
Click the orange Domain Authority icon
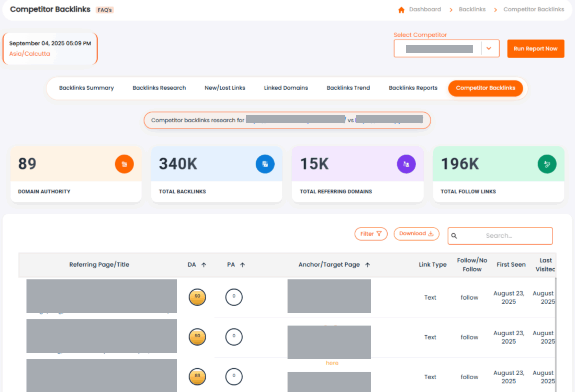[x=124, y=164]
